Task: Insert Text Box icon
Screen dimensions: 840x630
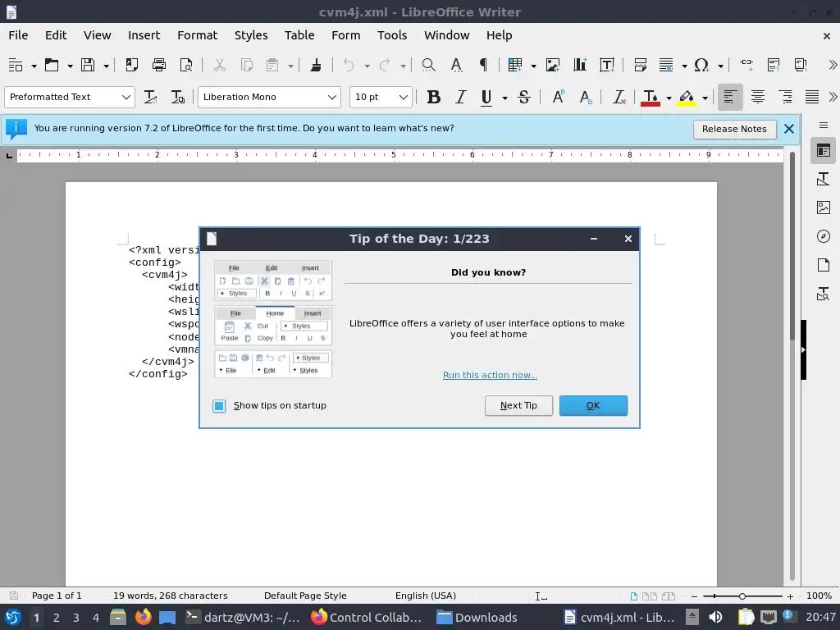Action: pos(607,66)
